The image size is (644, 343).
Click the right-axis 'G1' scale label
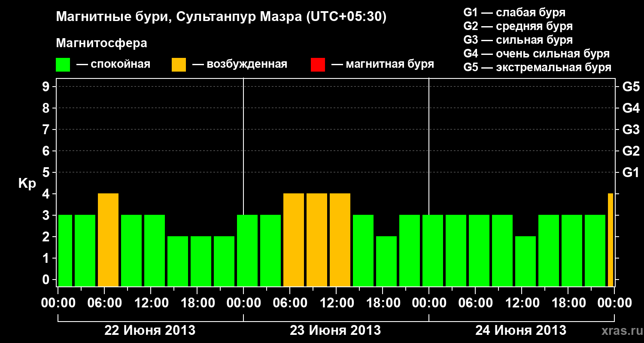[x=631, y=173]
